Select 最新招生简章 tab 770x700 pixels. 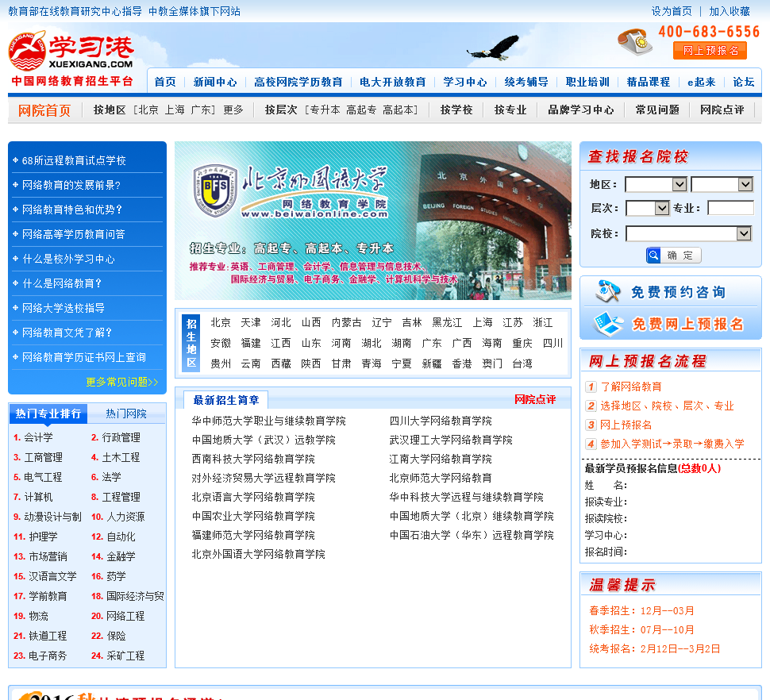pyautogui.click(x=226, y=400)
